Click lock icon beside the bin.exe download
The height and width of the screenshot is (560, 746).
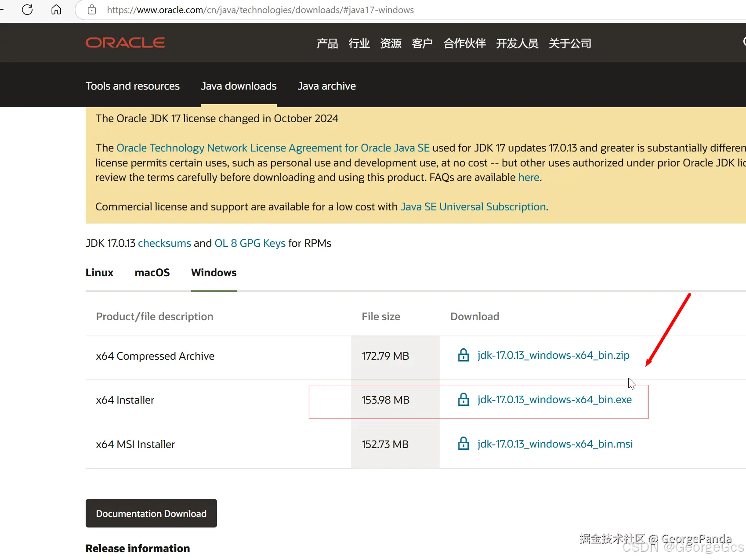pos(464,399)
